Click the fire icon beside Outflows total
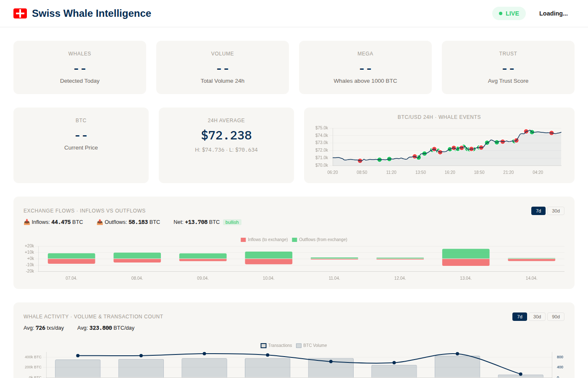Viewport: 588px width, 378px height. 100,222
